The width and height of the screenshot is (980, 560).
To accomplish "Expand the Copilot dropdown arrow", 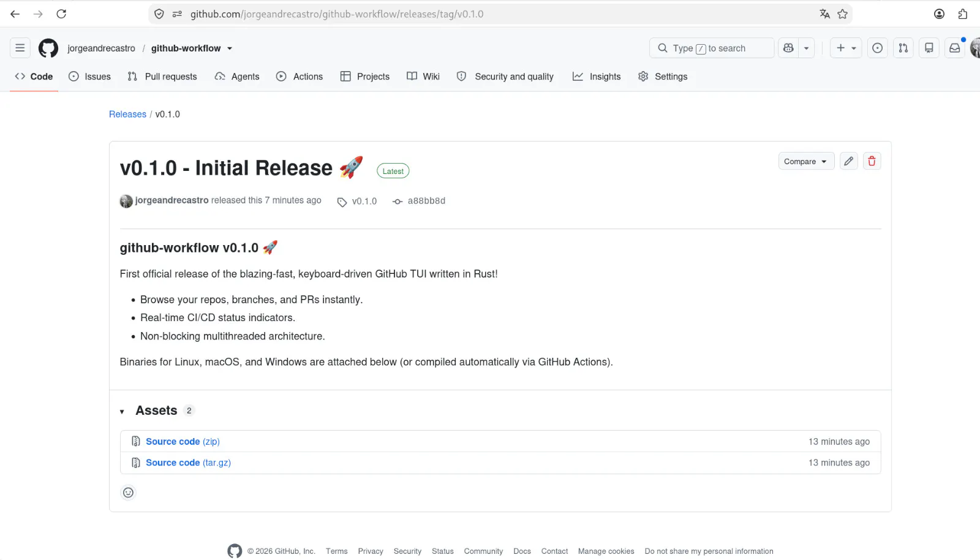I will pos(806,48).
